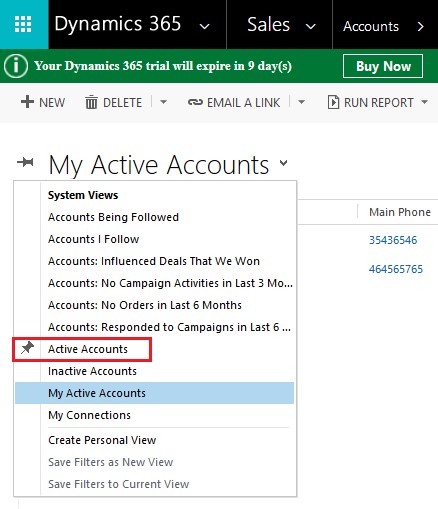Click the NEW plus icon
The height and width of the screenshot is (509, 438).
point(27,102)
